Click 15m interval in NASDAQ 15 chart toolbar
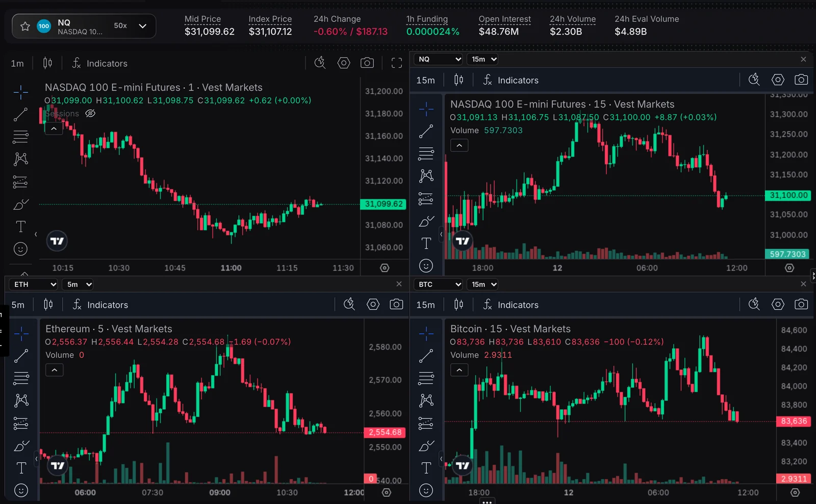Screen dimensions: 816x504 click(x=425, y=80)
